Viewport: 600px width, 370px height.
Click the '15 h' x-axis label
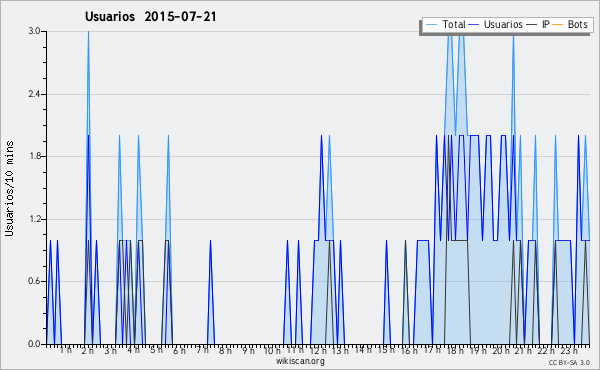(386, 350)
